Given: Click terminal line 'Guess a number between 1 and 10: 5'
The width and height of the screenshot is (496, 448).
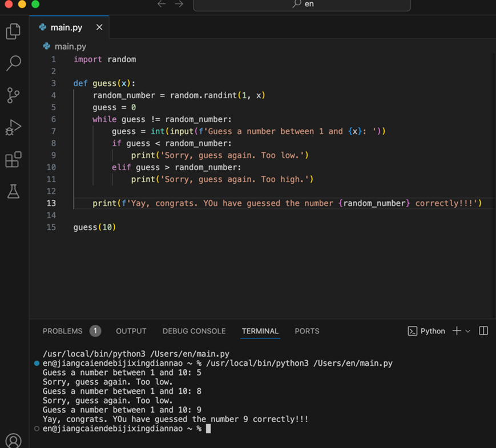Looking at the screenshot, I should [122, 373].
